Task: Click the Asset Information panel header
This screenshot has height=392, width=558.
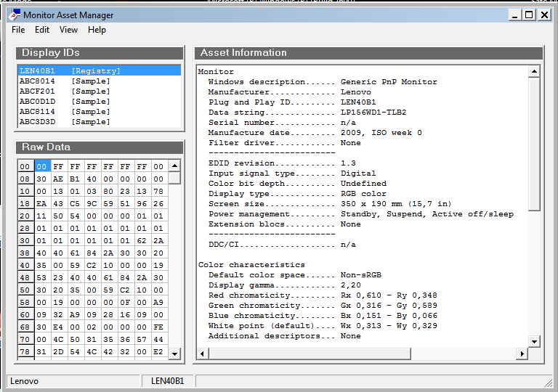Action: pyautogui.click(x=368, y=53)
